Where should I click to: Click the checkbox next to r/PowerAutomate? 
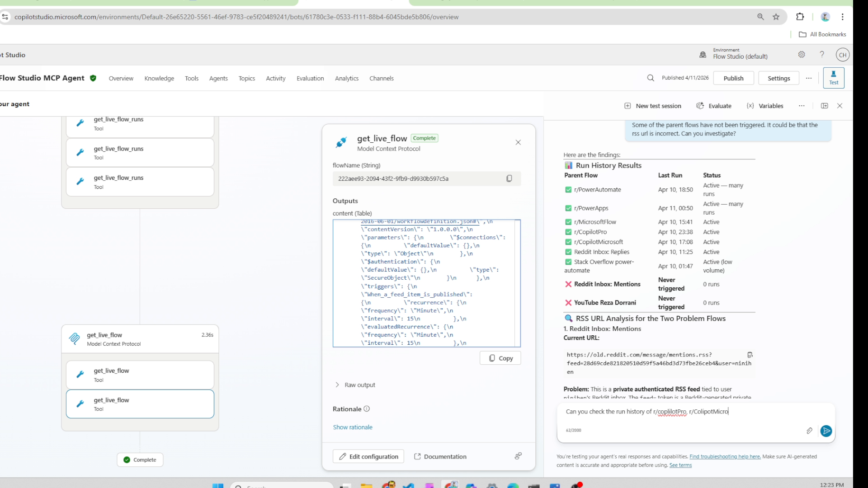click(x=568, y=189)
